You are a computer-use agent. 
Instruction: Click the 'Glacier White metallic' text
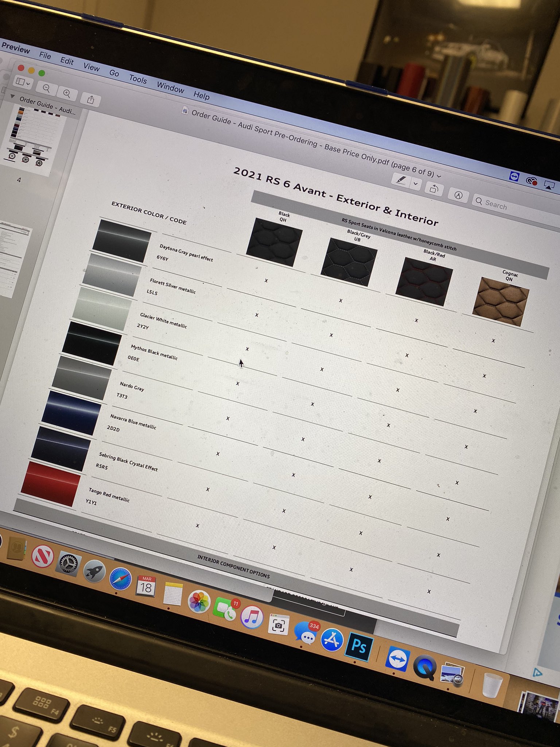click(164, 321)
